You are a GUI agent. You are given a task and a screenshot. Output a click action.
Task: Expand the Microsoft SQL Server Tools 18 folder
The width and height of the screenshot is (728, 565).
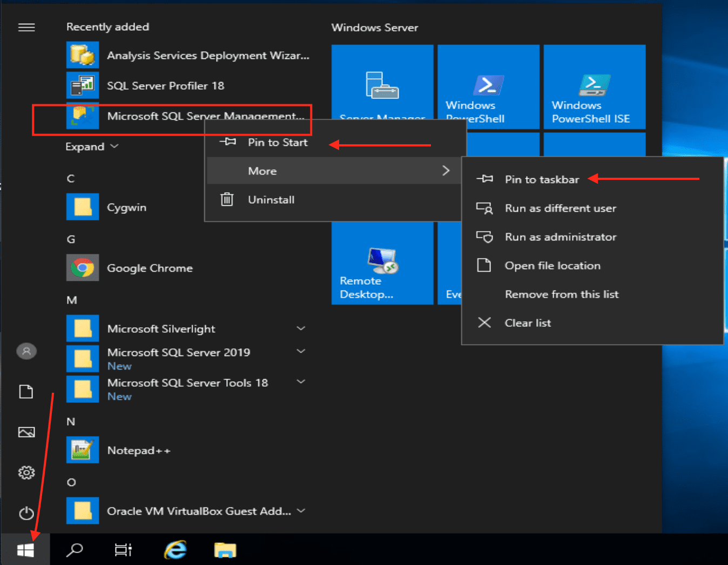point(301,382)
